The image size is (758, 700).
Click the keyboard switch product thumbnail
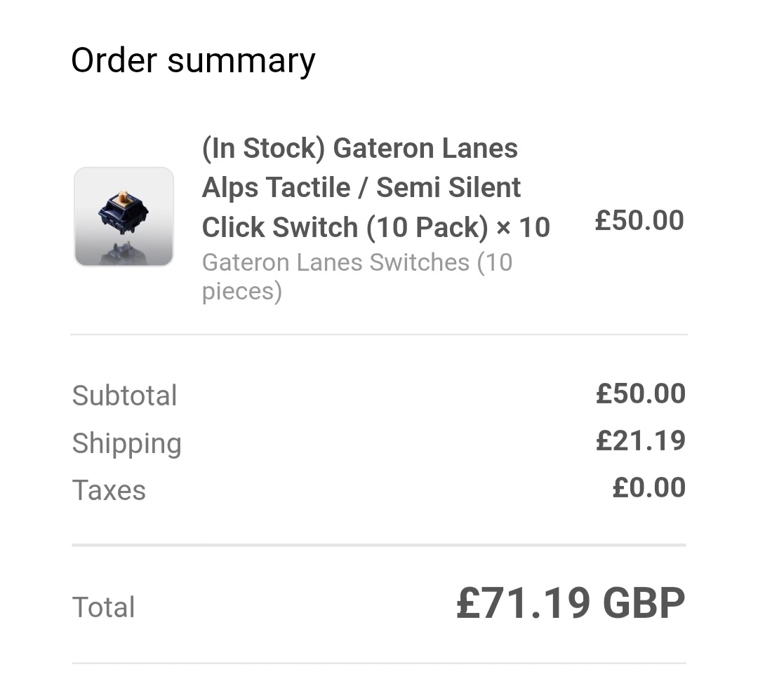(124, 217)
